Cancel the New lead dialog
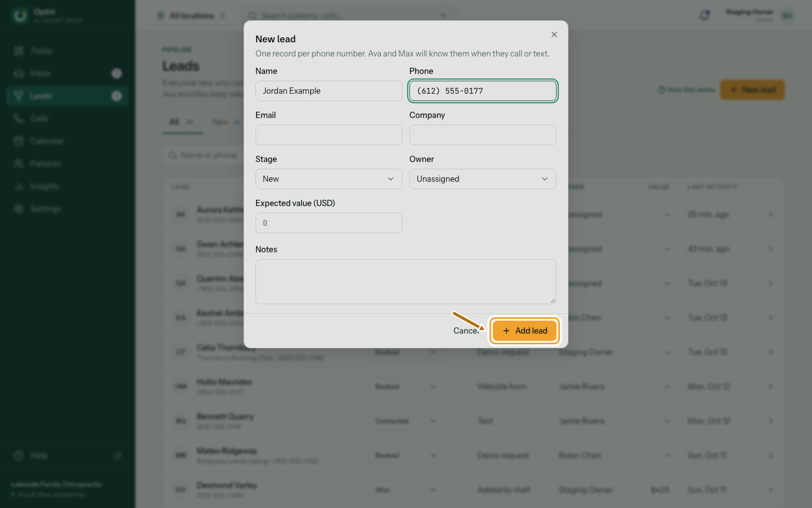The height and width of the screenshot is (508, 812). click(466, 331)
